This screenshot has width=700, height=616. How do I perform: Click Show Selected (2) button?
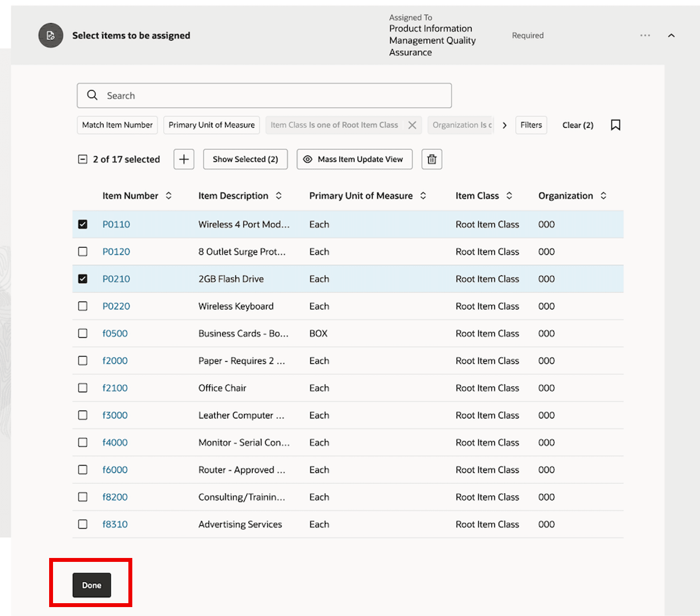245,159
